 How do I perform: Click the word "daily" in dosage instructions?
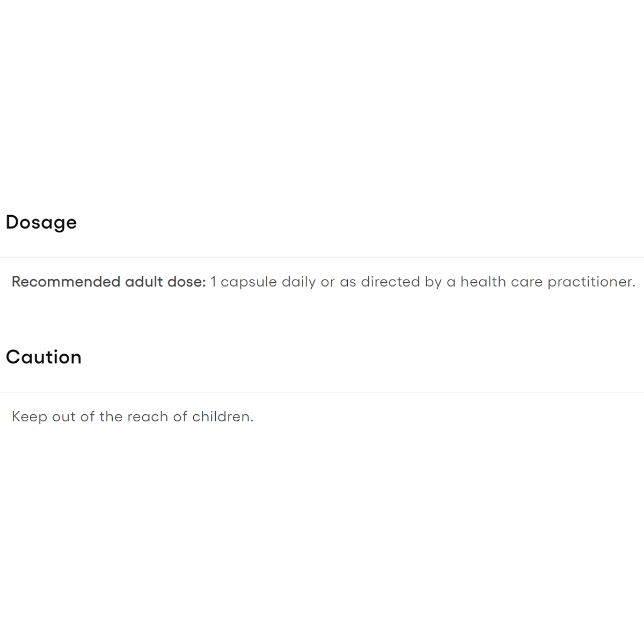point(298,282)
